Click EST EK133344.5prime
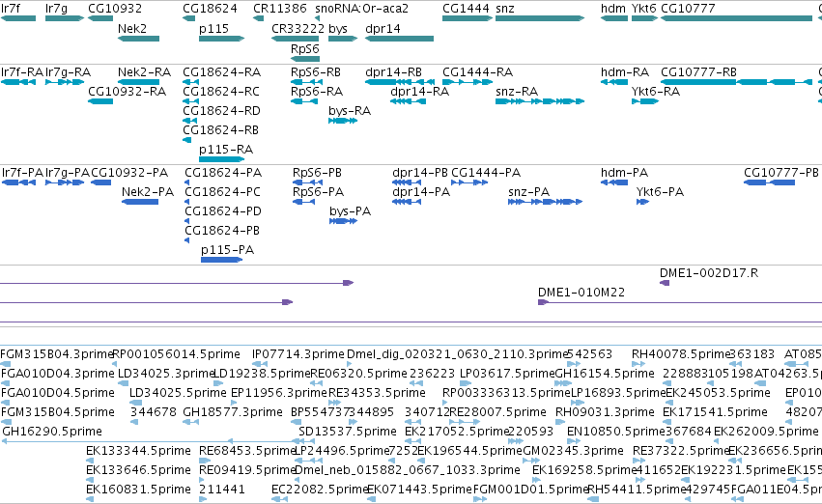 tap(138, 451)
